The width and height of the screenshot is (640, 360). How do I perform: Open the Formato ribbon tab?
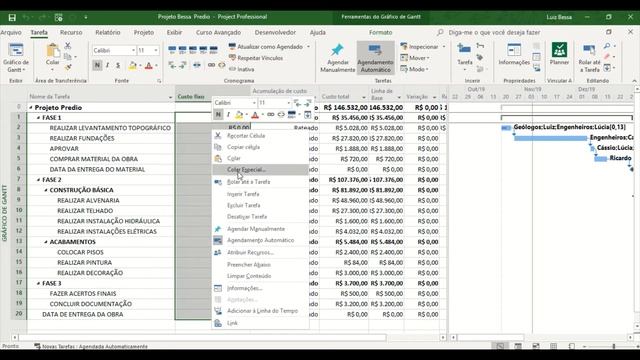coord(380,32)
